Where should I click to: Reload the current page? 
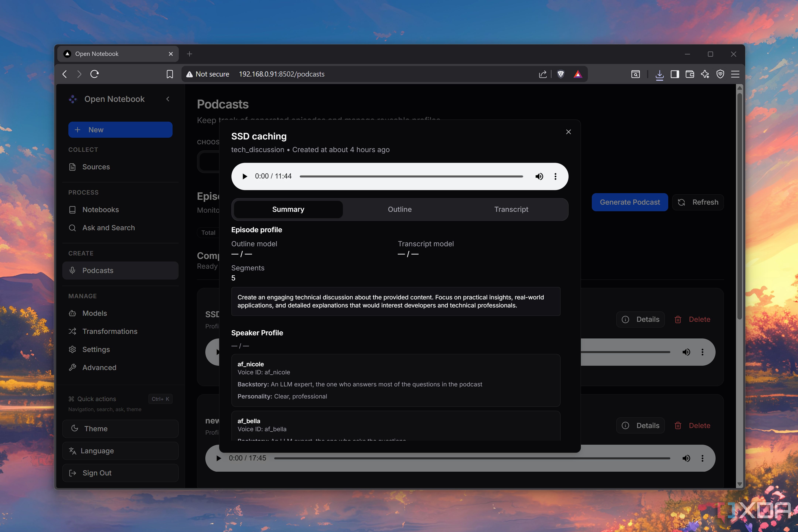94,74
